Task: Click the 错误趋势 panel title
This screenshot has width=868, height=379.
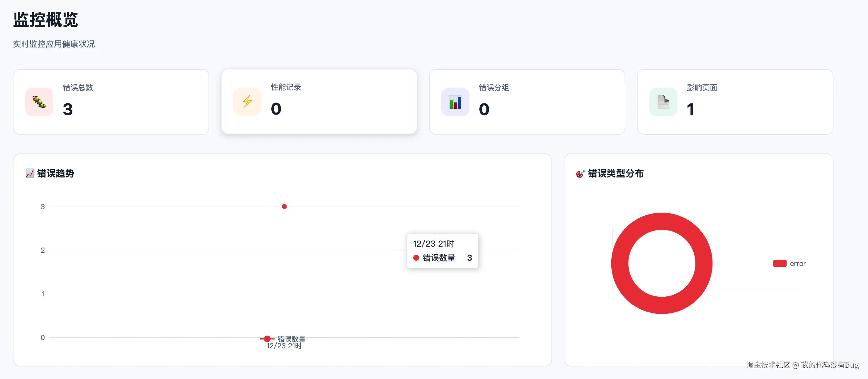Action: pos(56,173)
